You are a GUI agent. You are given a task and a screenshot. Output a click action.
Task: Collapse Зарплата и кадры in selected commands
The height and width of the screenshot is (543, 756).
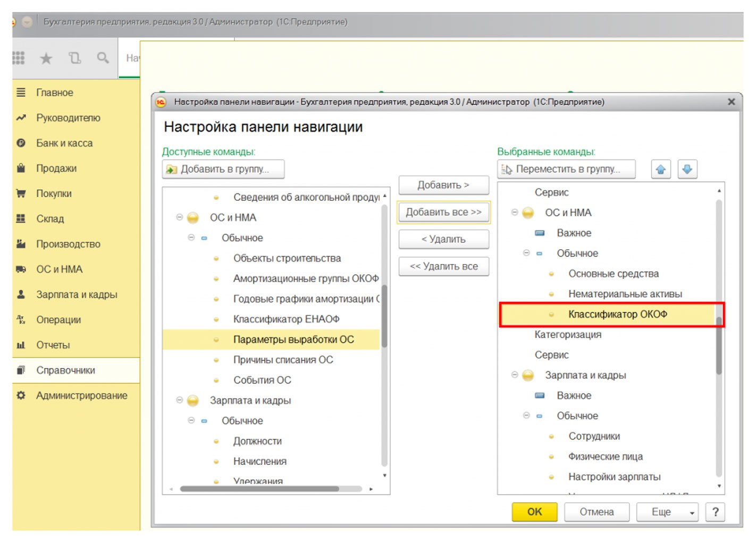coord(515,375)
